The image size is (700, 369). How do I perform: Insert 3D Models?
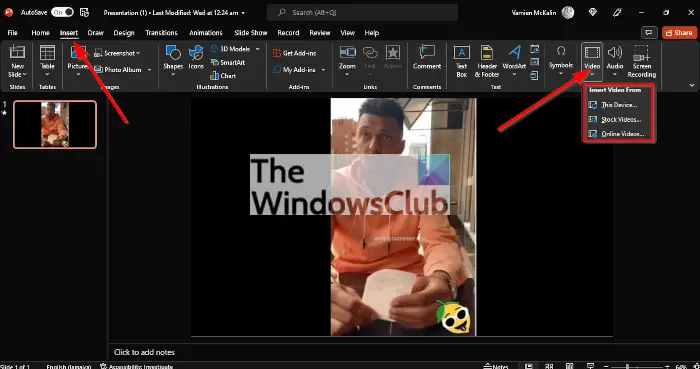(230, 49)
